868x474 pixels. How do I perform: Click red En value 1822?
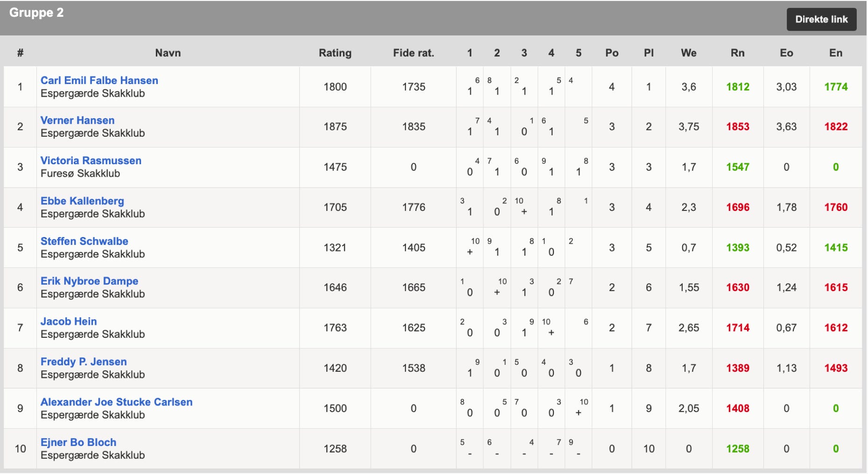(x=835, y=127)
